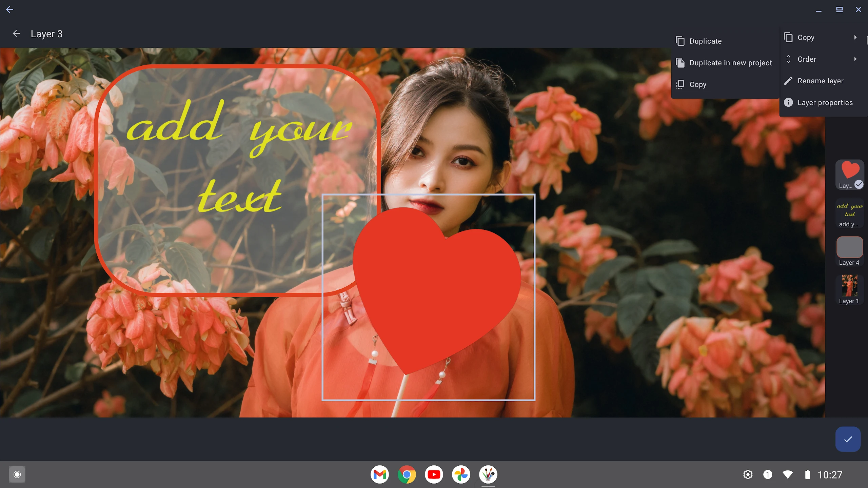Open the launcher button on the shelf

point(17,474)
